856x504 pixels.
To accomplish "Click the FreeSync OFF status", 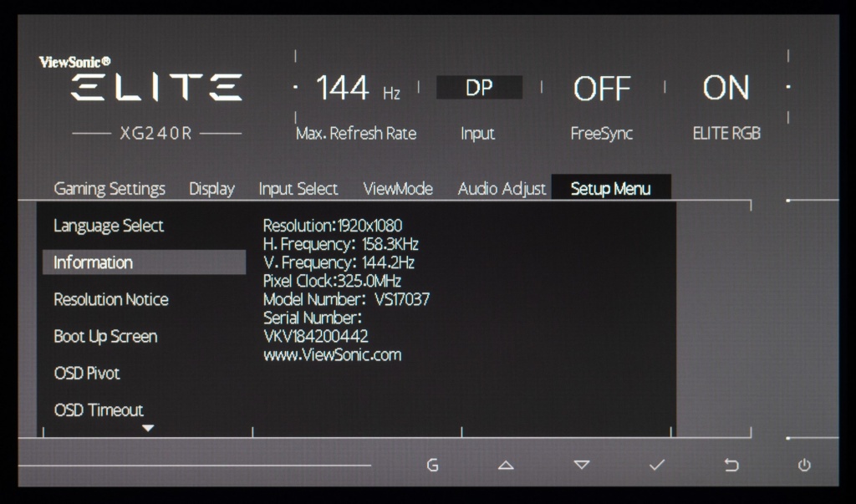I will pyautogui.click(x=602, y=89).
